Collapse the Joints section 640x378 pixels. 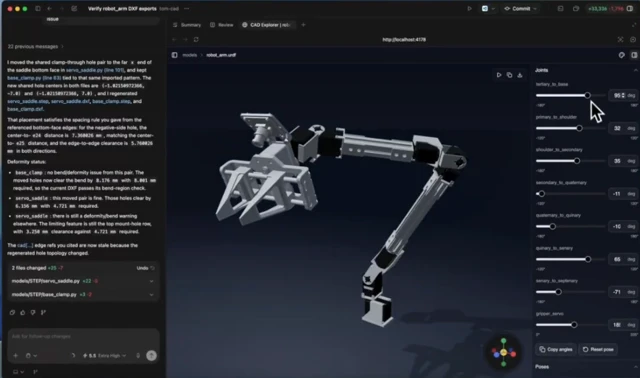636,70
